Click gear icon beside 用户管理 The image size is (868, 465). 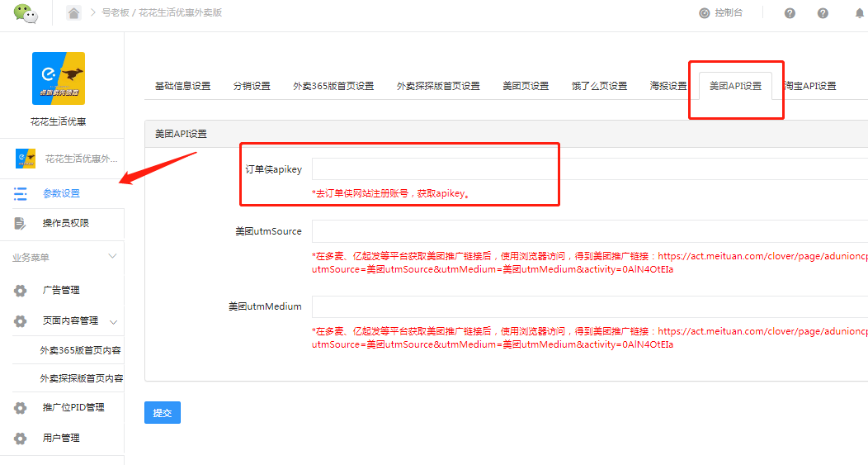click(x=21, y=439)
